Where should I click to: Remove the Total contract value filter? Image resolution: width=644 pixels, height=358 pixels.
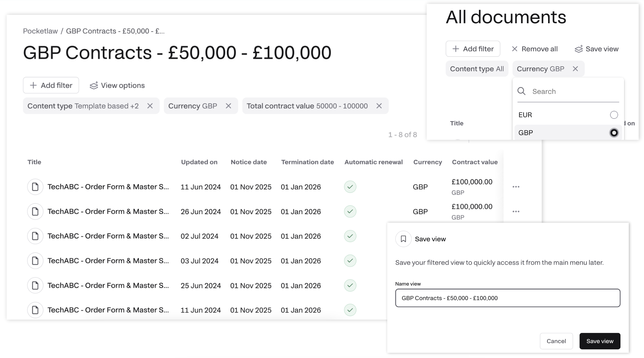(379, 106)
